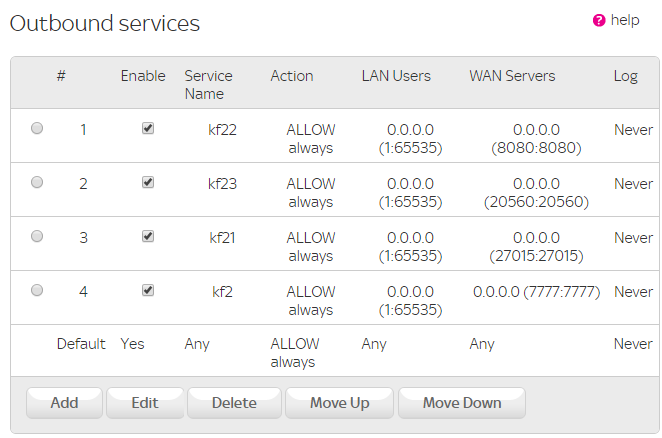Screen dimensions: 662x438
Task: Click the Default rule row label
Action: point(81,344)
